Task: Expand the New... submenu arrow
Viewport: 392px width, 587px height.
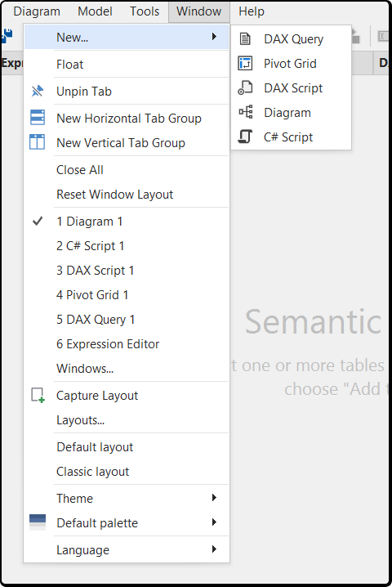Action: tap(214, 37)
